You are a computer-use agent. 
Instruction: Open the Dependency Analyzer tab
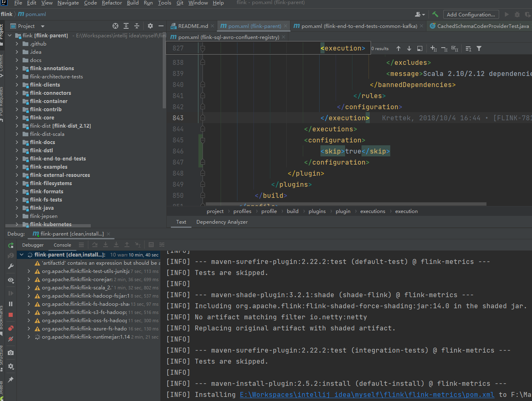click(x=222, y=222)
